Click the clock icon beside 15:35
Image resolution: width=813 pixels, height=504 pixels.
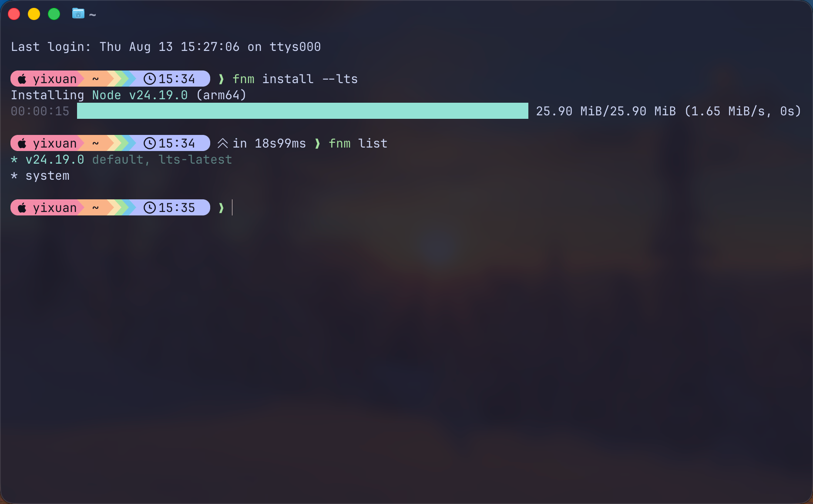(149, 208)
